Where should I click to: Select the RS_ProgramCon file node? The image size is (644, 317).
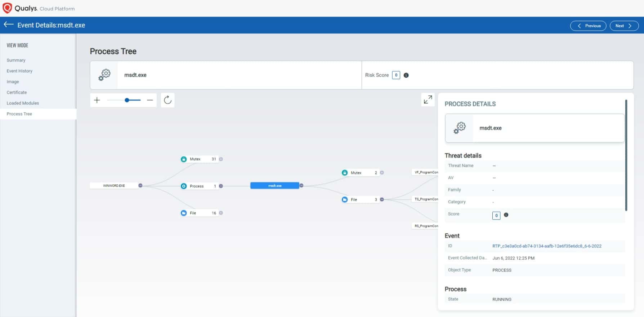(x=425, y=226)
